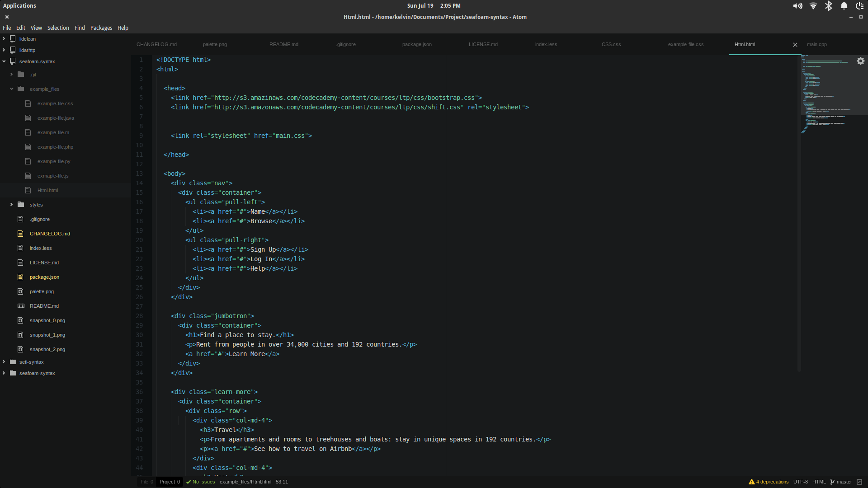Toggle linter File scope
The width and height of the screenshot is (868, 488).
(146, 482)
